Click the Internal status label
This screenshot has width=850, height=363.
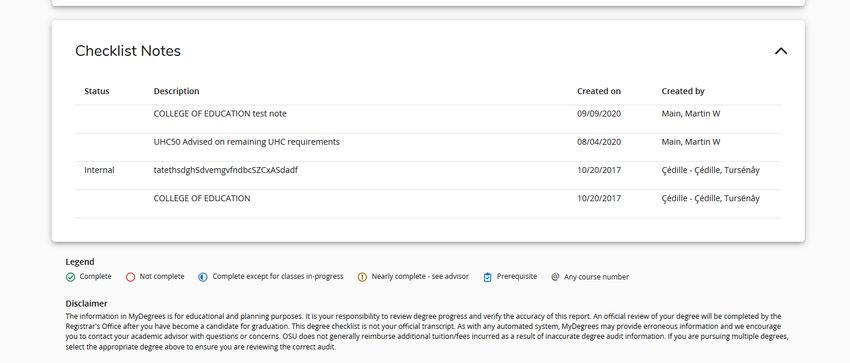(x=99, y=170)
